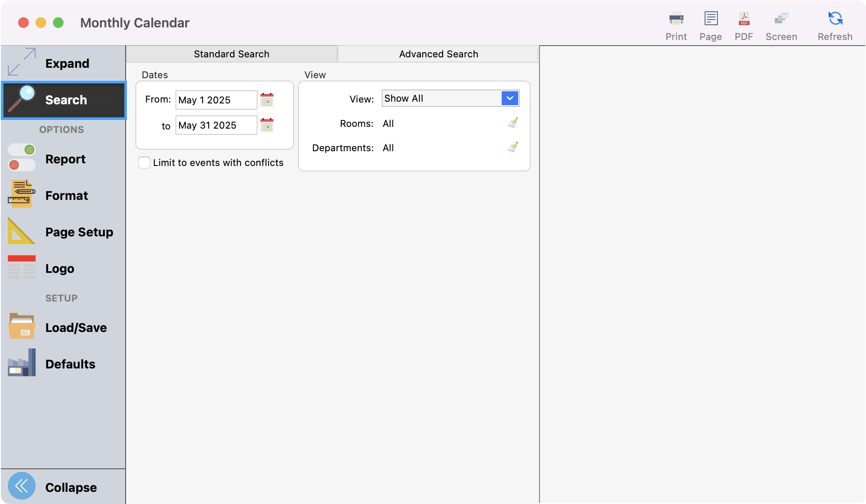The image size is (866, 504).
Task: Click the From date field
Action: point(216,100)
